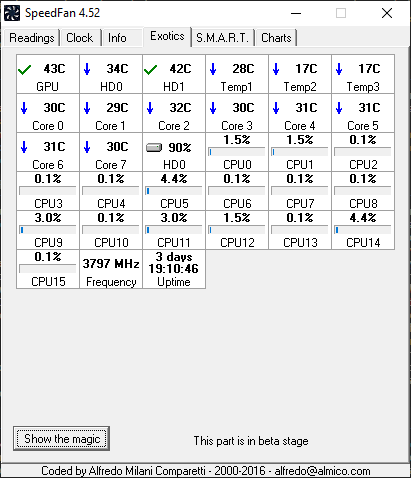Click the down arrow icon for Core 2

click(x=150, y=108)
